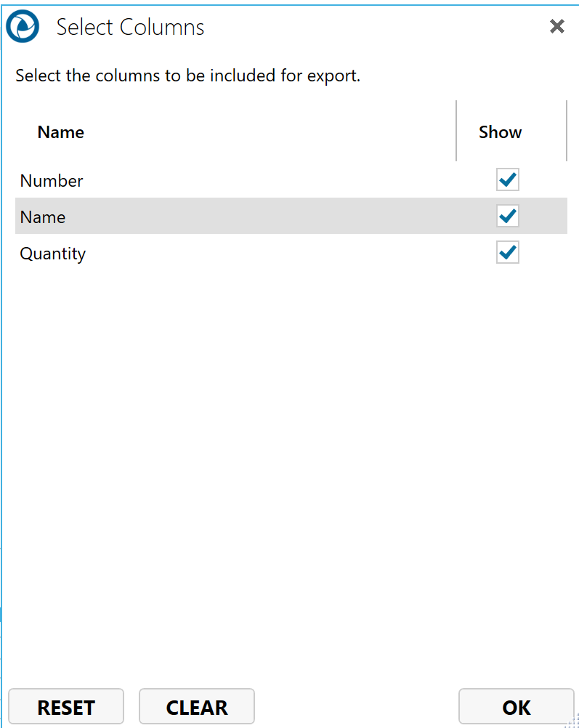Image resolution: width=579 pixels, height=728 pixels.
Task: Click divider between Name and Show headers
Action: (456, 131)
